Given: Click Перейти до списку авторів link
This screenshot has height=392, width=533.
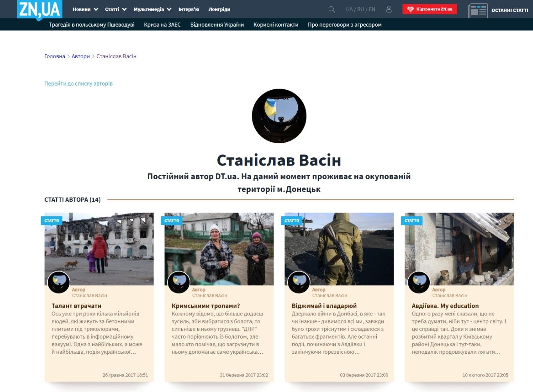Looking at the screenshot, I should tap(79, 84).
